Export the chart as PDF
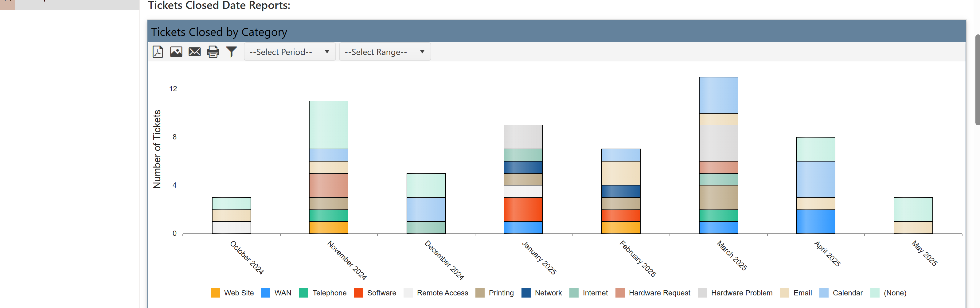Screen dimensions: 980x308 tap(158, 52)
